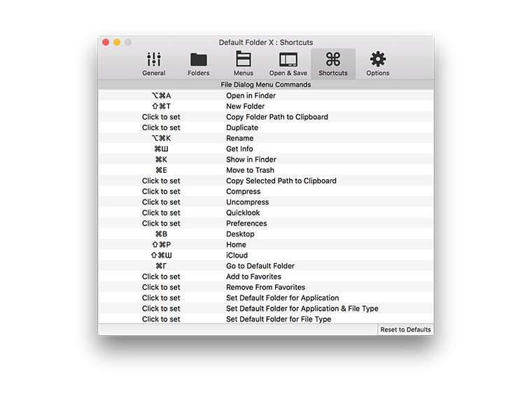
Task: Edit the Open in Finder shortcut
Action: [x=161, y=96]
